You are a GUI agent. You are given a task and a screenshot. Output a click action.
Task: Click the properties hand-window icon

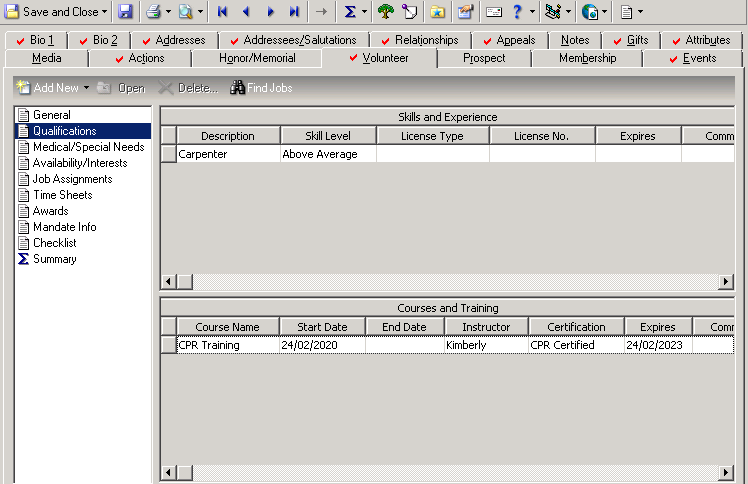(465, 11)
